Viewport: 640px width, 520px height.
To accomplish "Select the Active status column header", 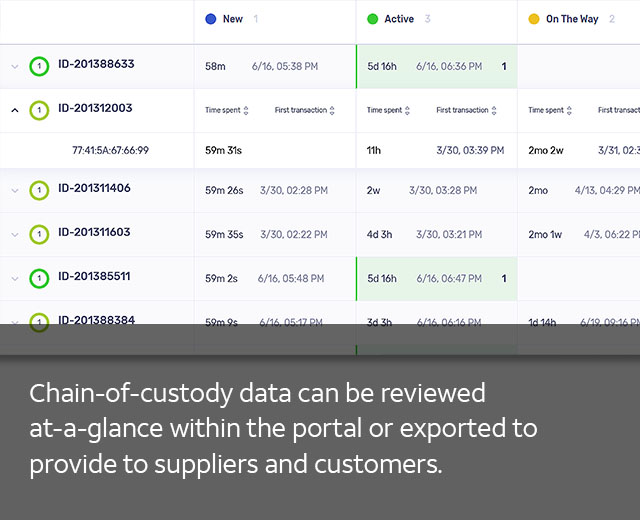I will 398,19.
